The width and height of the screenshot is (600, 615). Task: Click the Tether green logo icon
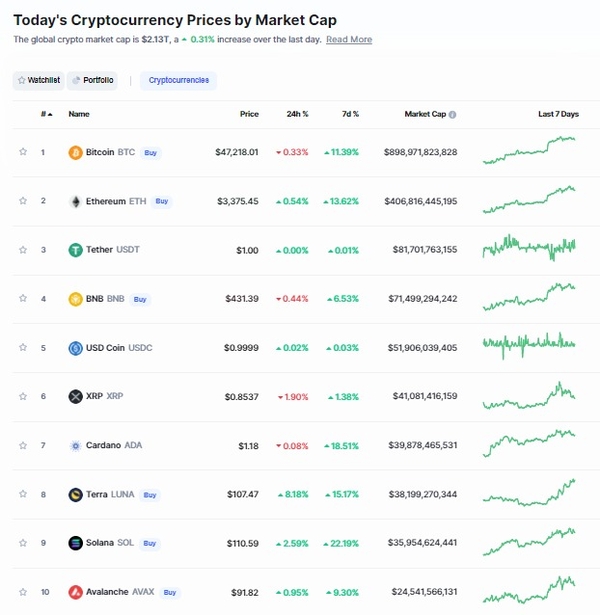75,250
